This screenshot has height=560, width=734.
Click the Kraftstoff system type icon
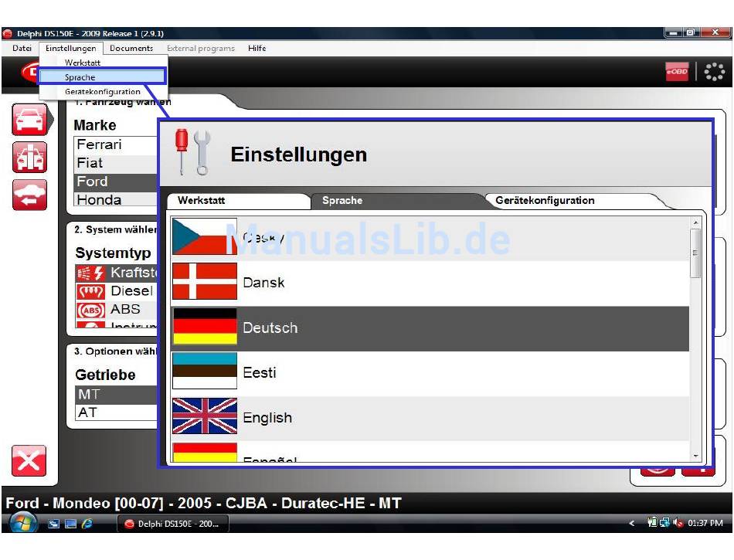[91, 273]
